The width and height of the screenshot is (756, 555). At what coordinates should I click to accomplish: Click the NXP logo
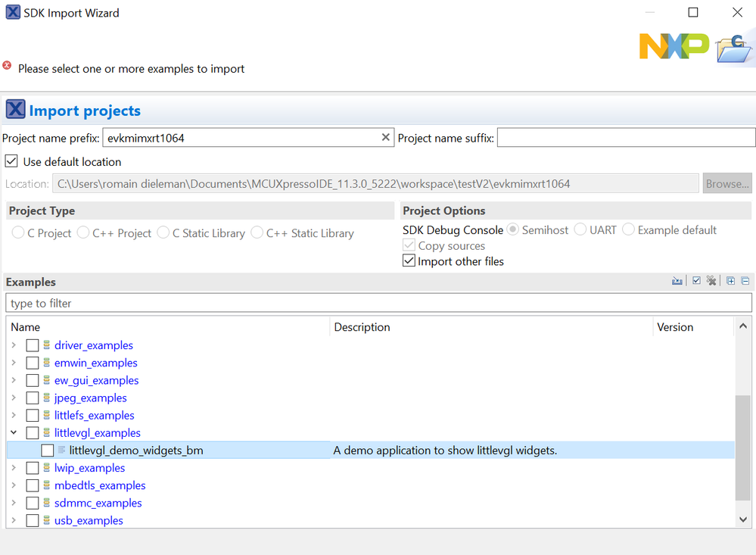click(674, 46)
